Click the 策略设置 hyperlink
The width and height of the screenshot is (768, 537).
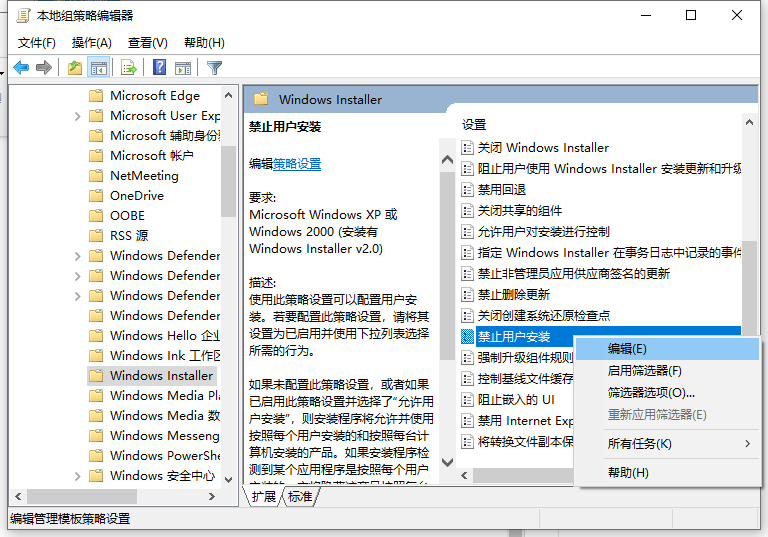click(297, 164)
